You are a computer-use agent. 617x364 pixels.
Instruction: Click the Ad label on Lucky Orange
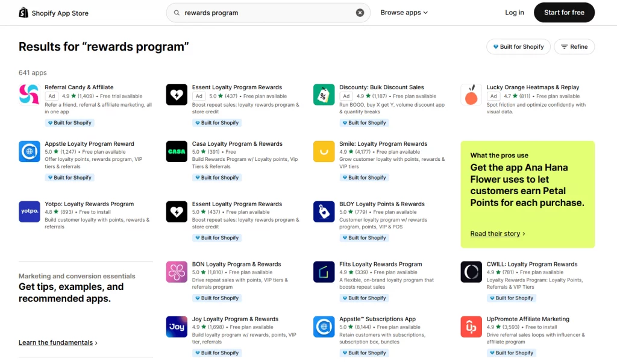pos(493,96)
